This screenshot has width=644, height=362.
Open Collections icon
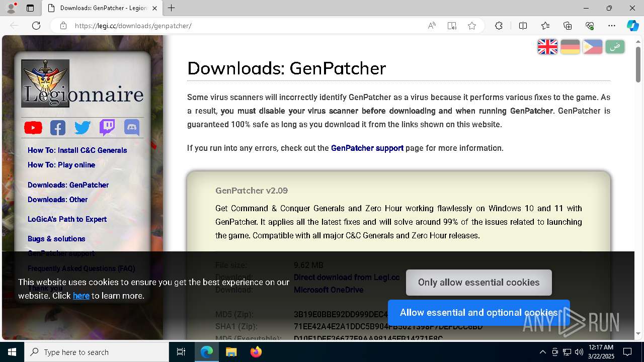pos(568,26)
